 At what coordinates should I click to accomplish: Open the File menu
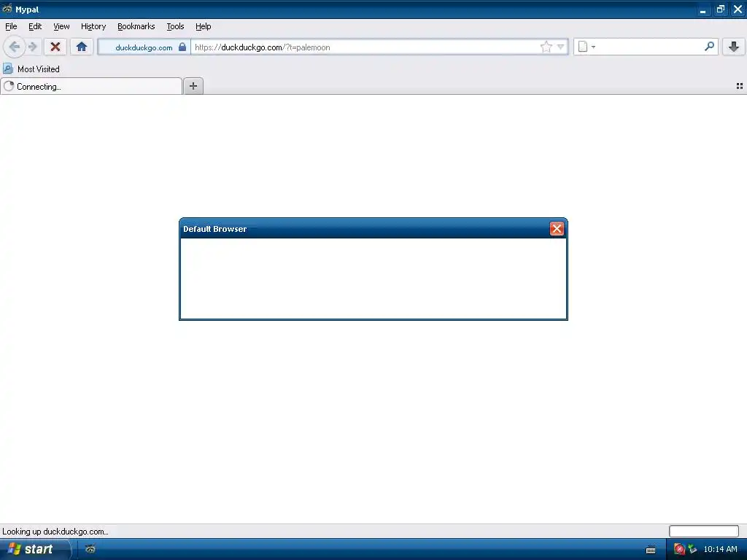coord(11,27)
